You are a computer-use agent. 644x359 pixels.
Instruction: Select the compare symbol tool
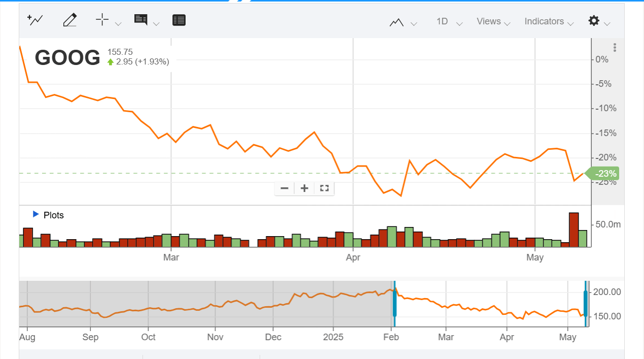click(34, 20)
